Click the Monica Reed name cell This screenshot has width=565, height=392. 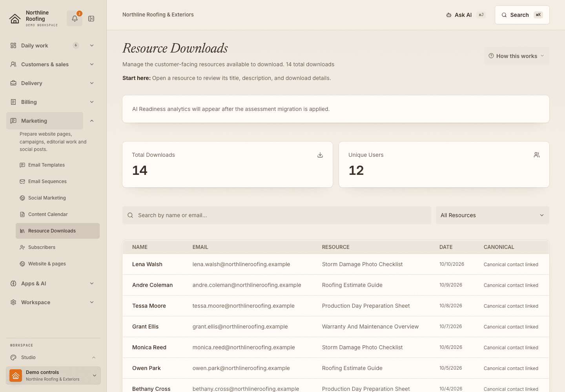149,347
